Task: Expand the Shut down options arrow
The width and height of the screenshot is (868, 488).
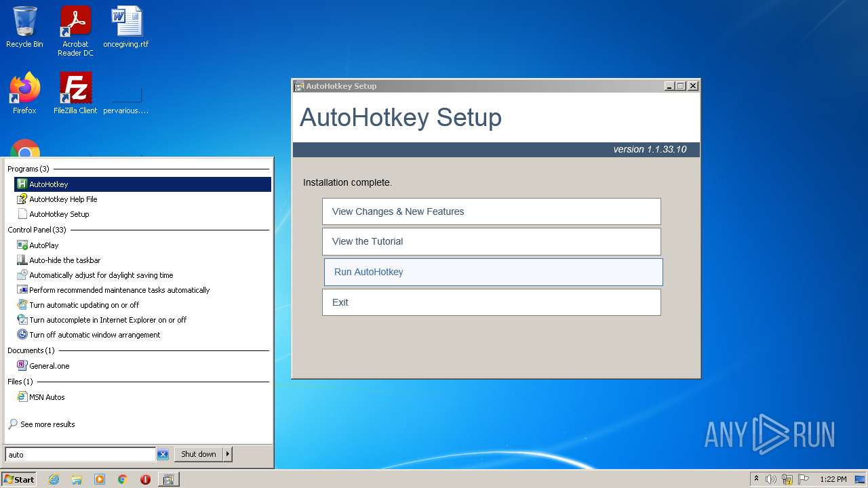Action: tap(228, 454)
